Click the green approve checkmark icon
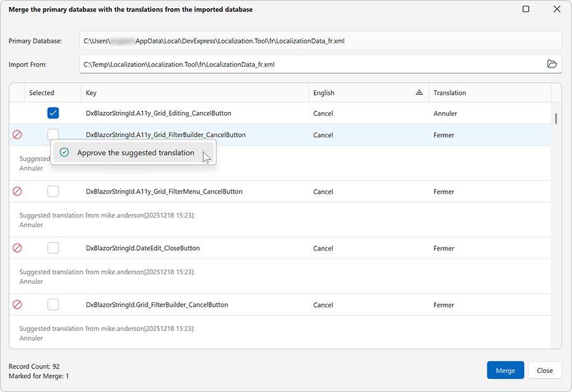This screenshot has height=392, width=572. (64, 153)
